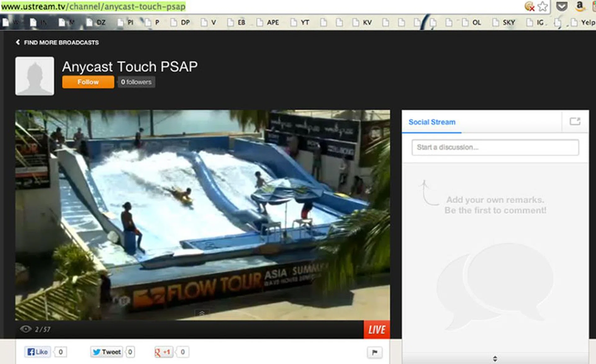This screenshot has width=596, height=364.
Task: Click the Start a discussion field
Action: coord(495,147)
